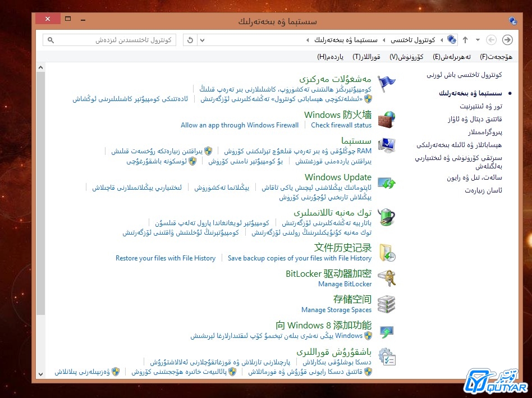Open the "BitLocker 驱动器加密" heading
The height and width of the screenshot is (398, 532).
(x=328, y=273)
